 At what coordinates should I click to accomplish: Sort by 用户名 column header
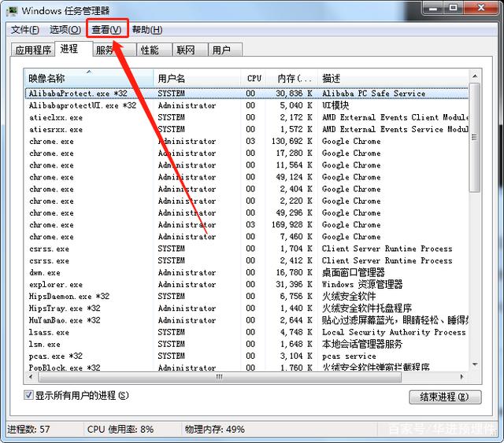[197, 79]
